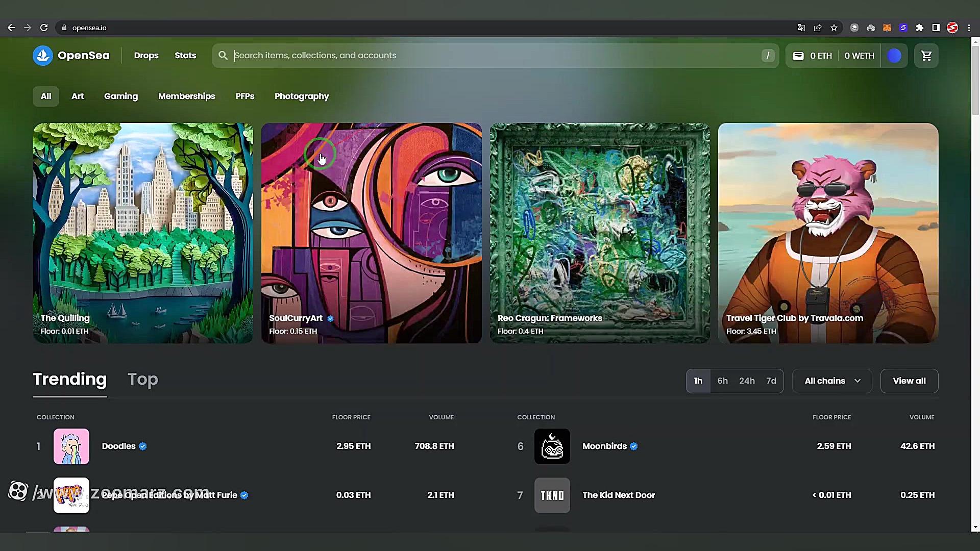Viewport: 980px width, 551px height.
Task: Open the Drops menu
Action: [146, 56]
